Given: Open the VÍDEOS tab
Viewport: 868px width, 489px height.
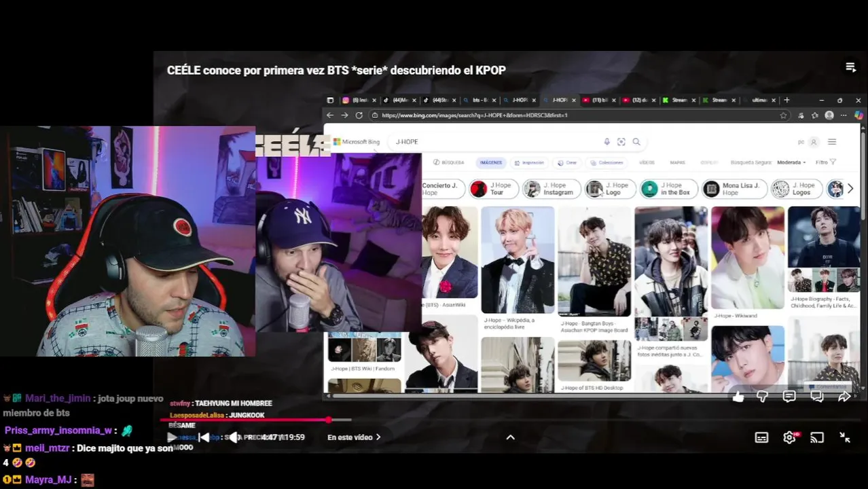Looking at the screenshot, I should pyautogui.click(x=647, y=162).
